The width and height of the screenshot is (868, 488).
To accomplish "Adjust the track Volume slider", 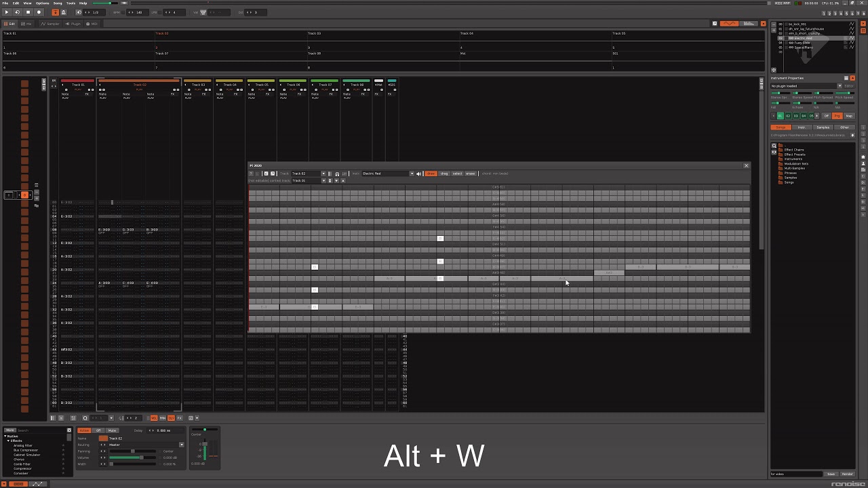I will [x=132, y=457].
